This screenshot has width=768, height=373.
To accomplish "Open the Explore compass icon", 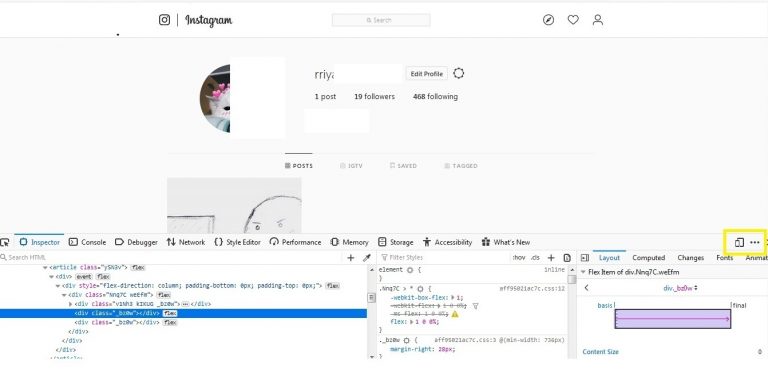I will click(x=549, y=20).
